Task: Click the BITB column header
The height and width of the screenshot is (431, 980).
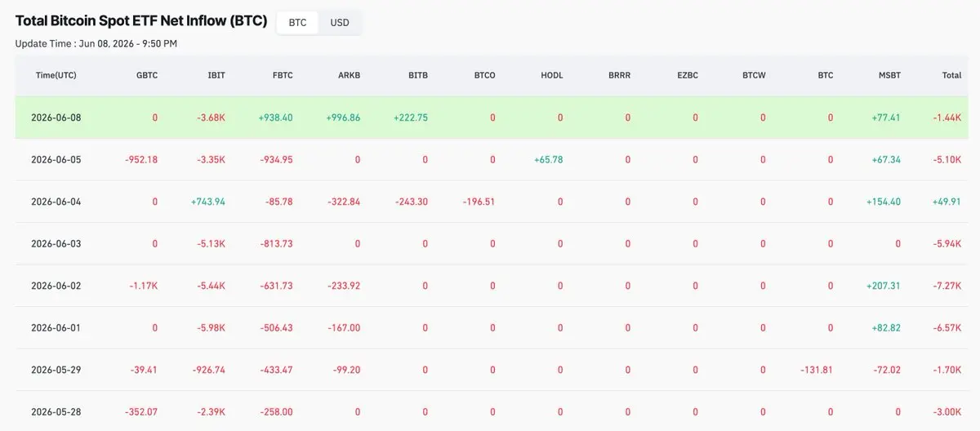Action: point(418,75)
